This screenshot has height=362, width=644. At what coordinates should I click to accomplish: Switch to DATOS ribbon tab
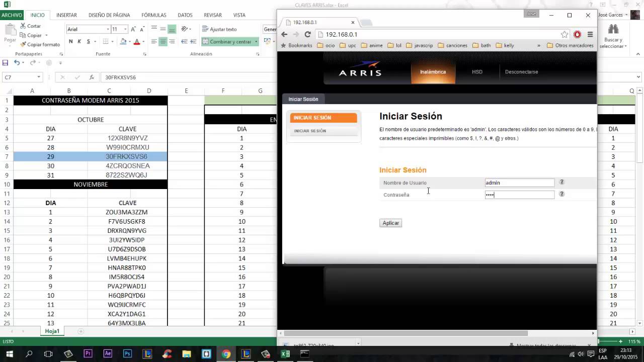pyautogui.click(x=185, y=15)
